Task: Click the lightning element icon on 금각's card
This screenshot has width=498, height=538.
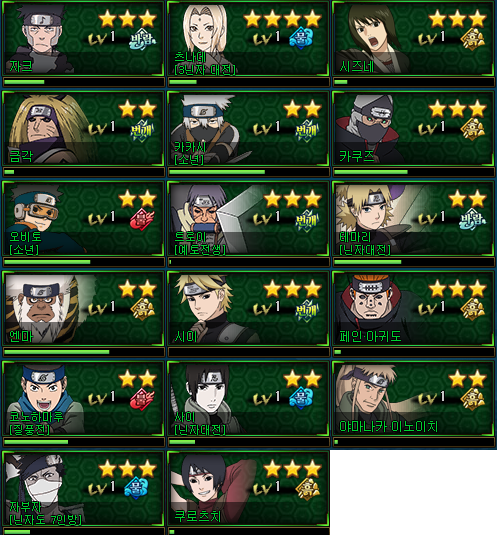Action: 141,130
